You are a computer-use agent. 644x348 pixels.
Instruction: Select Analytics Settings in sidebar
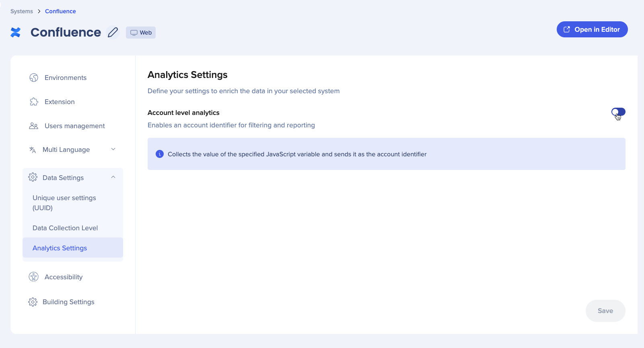(60, 248)
